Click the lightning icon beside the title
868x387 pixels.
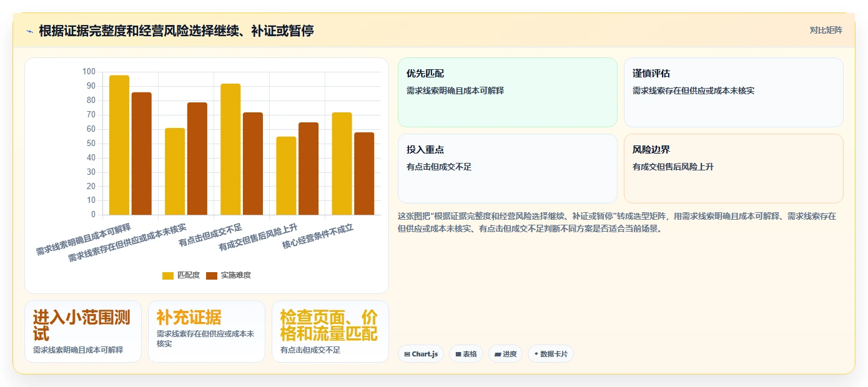(29, 31)
